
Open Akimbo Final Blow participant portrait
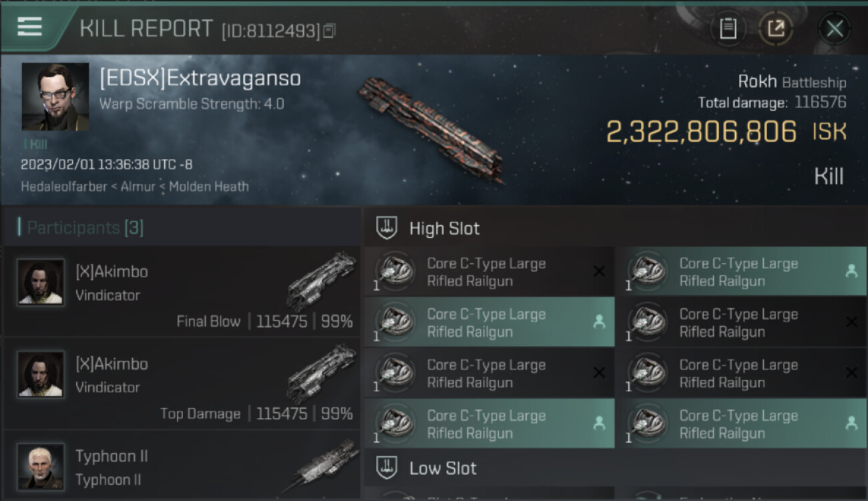[41, 283]
